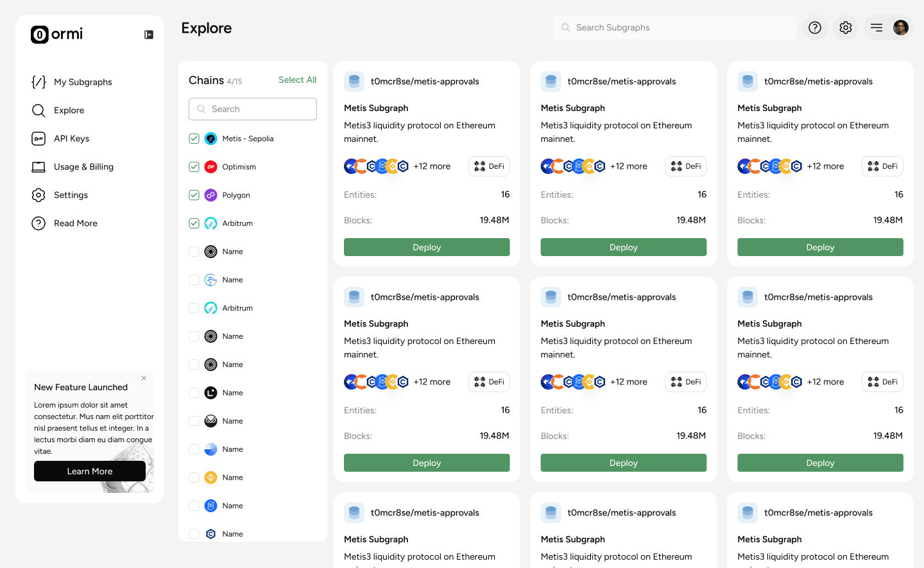Click the blue cube chain icon
Viewport: 924px width, 568px height.
pyautogui.click(x=210, y=506)
